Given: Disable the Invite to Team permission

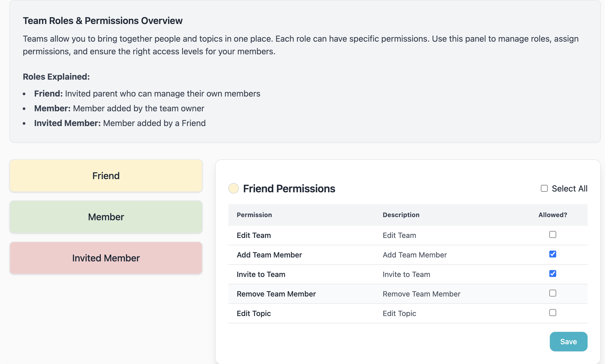Looking at the screenshot, I should [x=553, y=274].
